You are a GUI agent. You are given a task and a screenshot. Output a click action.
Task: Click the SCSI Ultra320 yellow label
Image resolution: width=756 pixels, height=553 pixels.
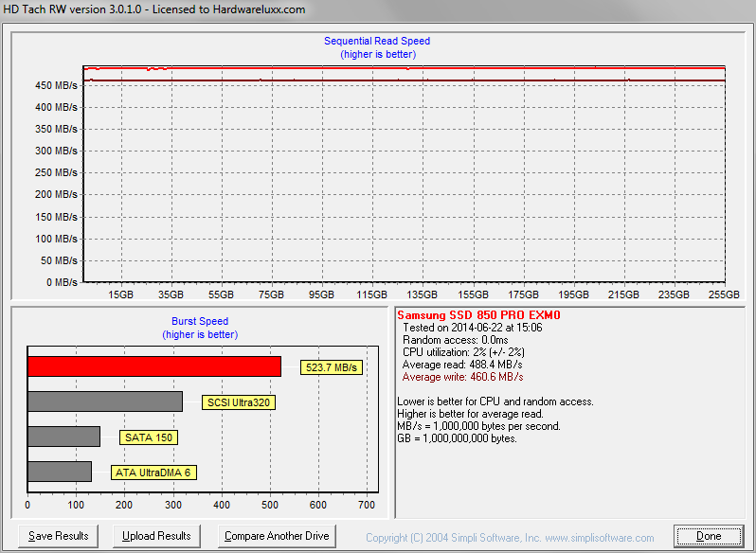point(239,402)
